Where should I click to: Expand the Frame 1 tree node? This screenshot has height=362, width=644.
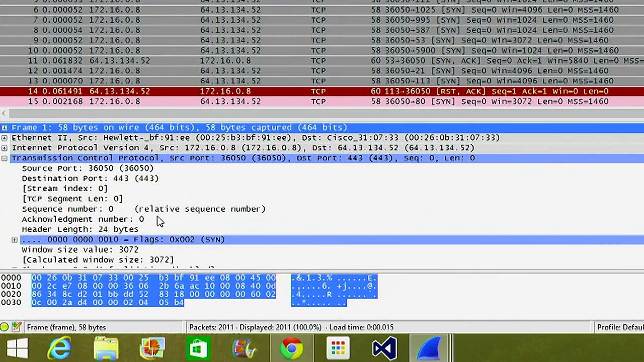click(x=5, y=128)
